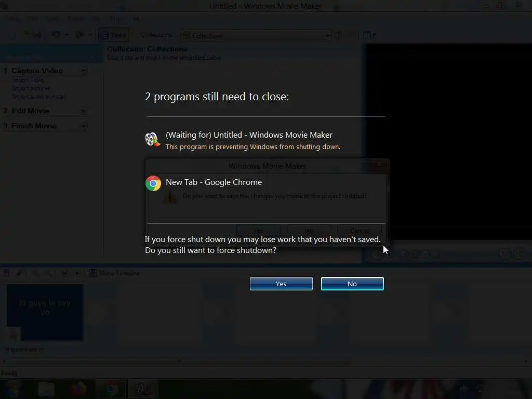The height and width of the screenshot is (399, 532).
Task: Click the Redo icon in Movie Maker toolbar
Action: point(79,35)
